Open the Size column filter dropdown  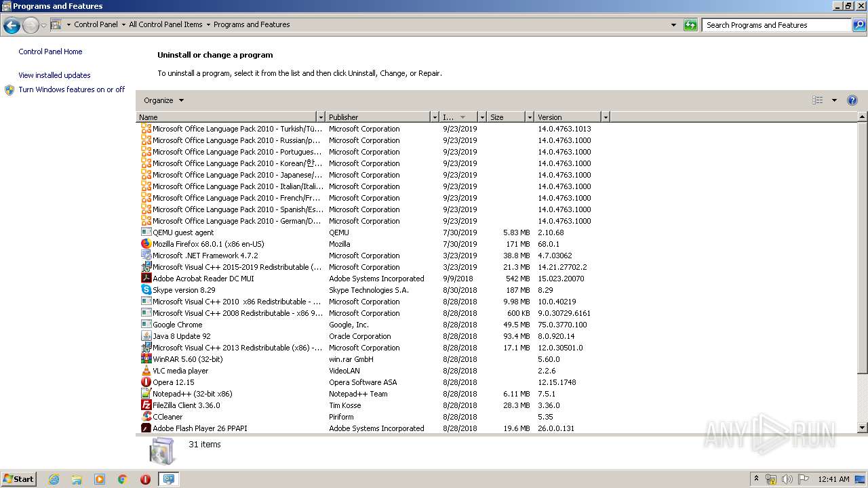530,117
